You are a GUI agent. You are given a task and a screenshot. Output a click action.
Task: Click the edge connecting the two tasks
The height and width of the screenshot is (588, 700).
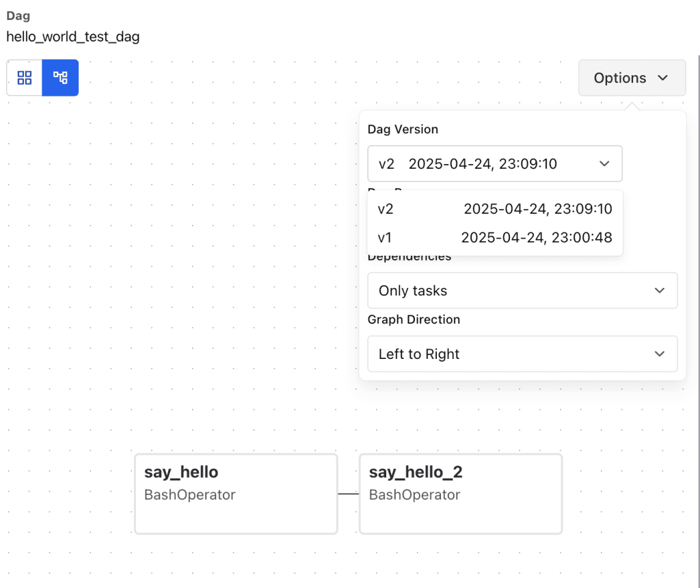[x=348, y=494]
